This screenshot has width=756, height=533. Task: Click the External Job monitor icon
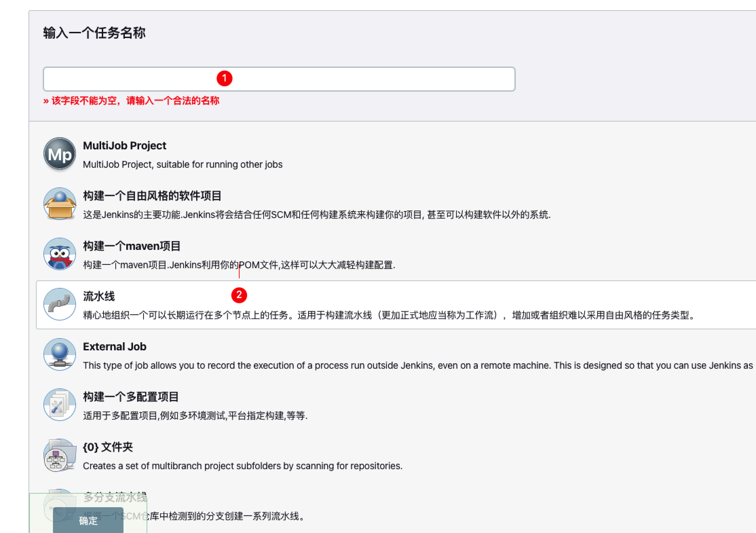point(60,354)
